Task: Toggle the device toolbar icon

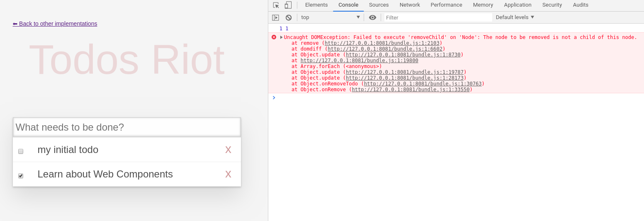Action: [x=288, y=5]
